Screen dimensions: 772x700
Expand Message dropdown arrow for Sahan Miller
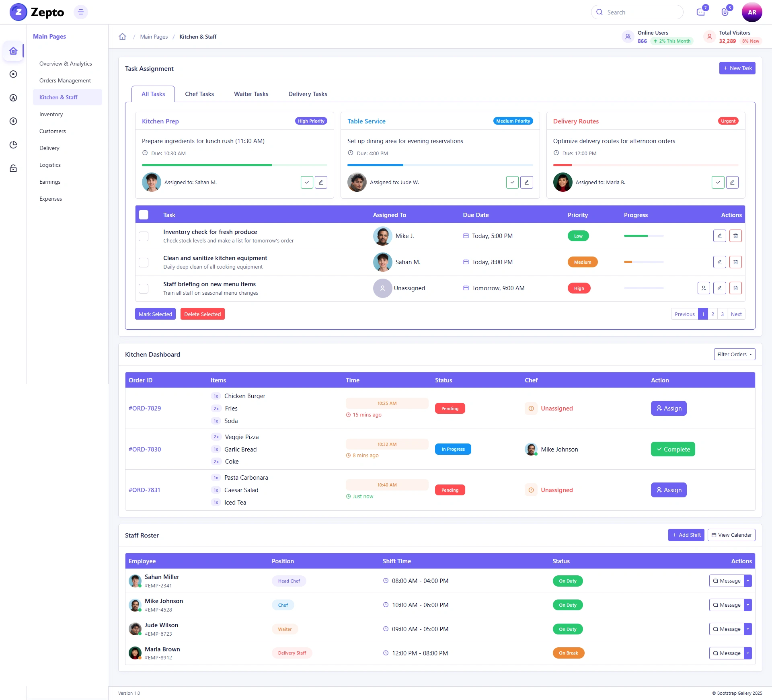[x=748, y=581]
